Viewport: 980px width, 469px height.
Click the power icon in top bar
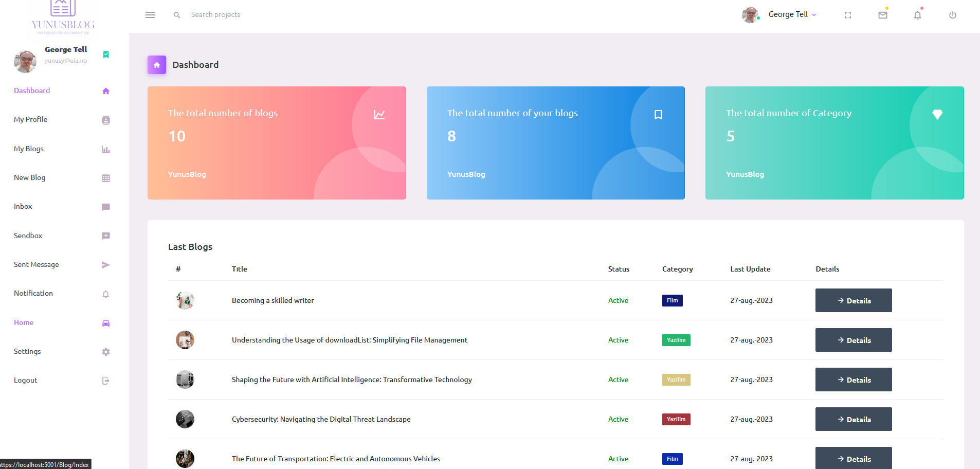pos(953,15)
